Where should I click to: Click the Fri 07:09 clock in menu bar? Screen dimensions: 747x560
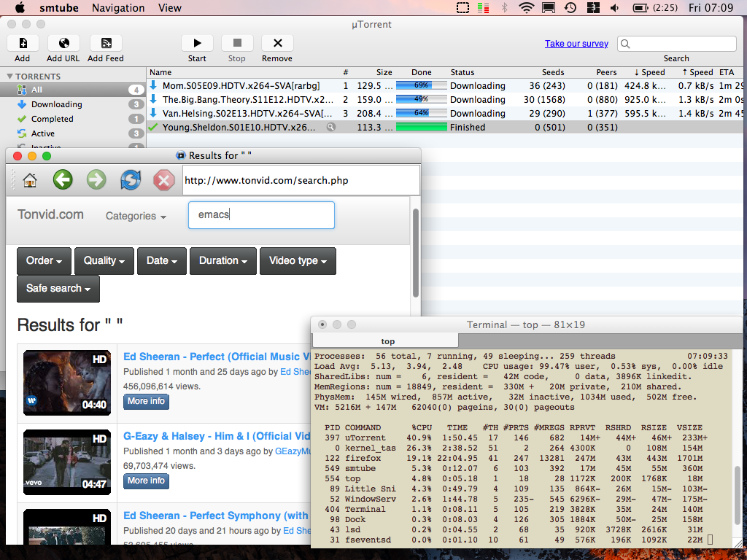(x=711, y=7)
